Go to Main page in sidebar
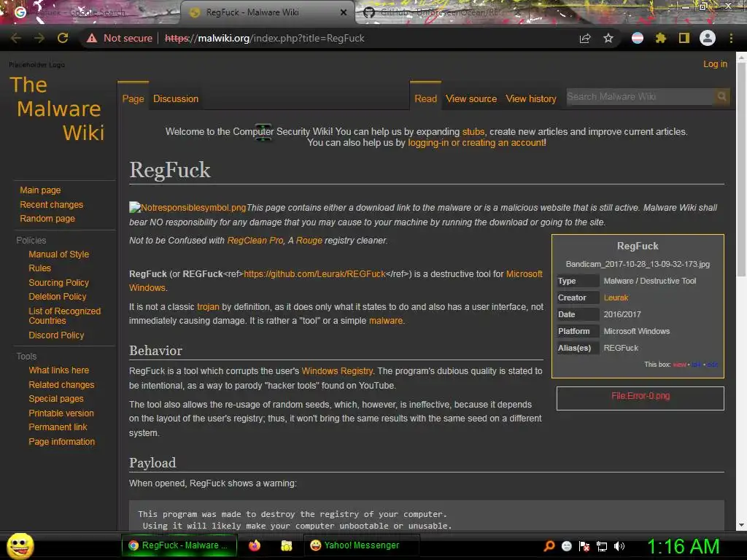This screenshot has width=747, height=560. 40,190
